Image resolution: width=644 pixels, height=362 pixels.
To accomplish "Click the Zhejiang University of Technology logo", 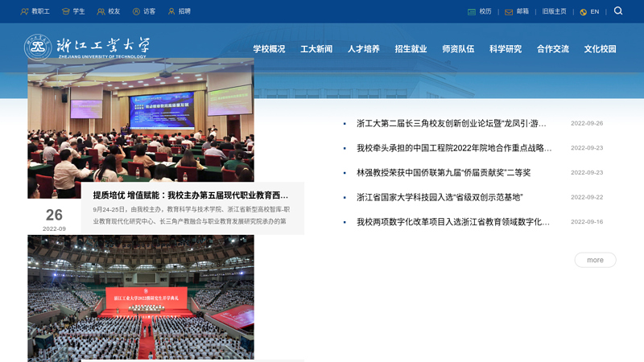I will tap(87, 47).
